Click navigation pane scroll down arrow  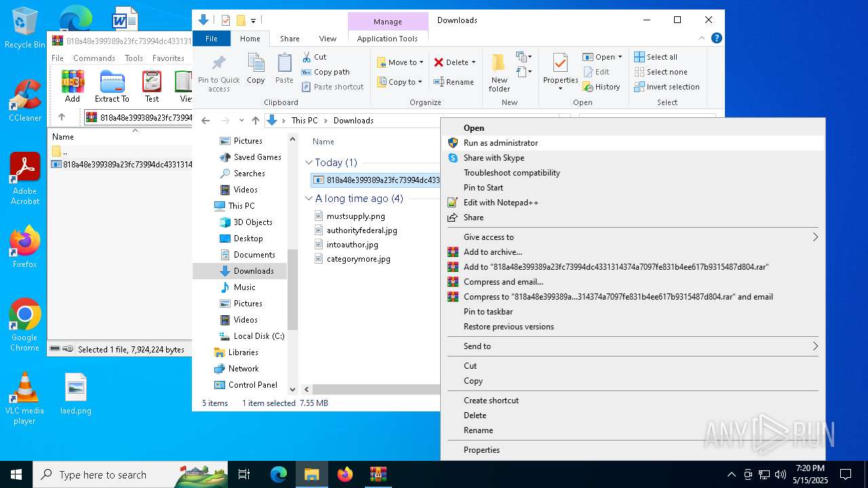pos(293,389)
